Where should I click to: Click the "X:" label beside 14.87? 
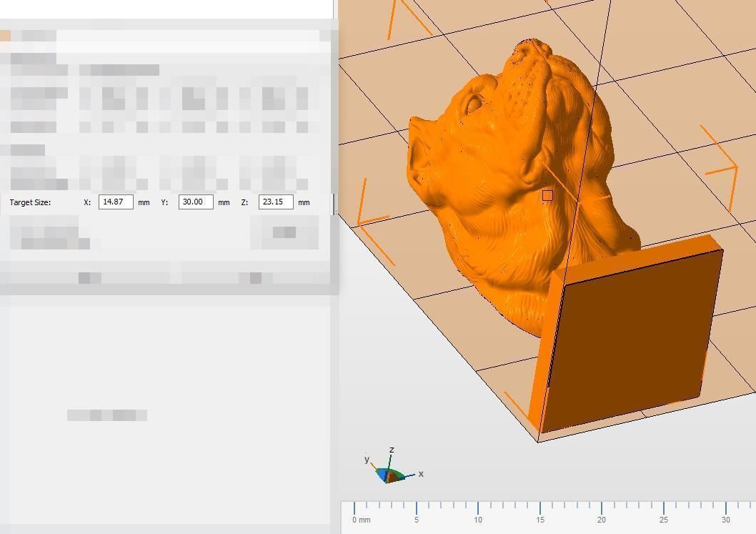[x=87, y=202]
